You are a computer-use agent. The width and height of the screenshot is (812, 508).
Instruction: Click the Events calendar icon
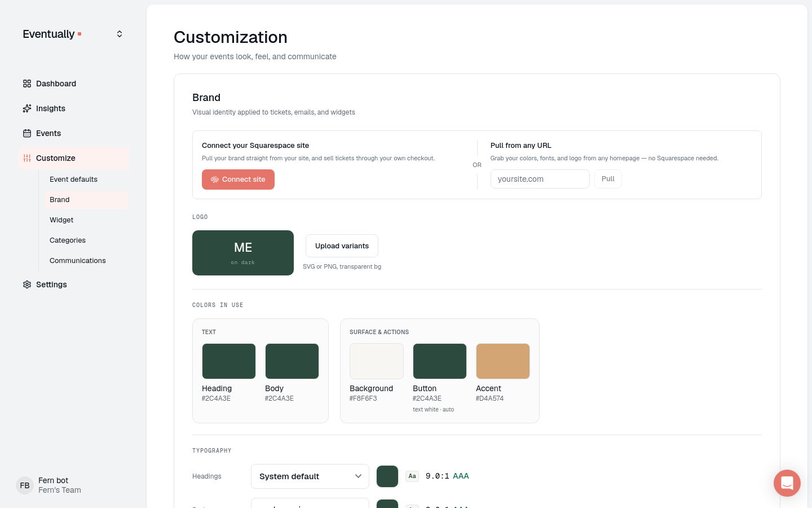[27, 133]
